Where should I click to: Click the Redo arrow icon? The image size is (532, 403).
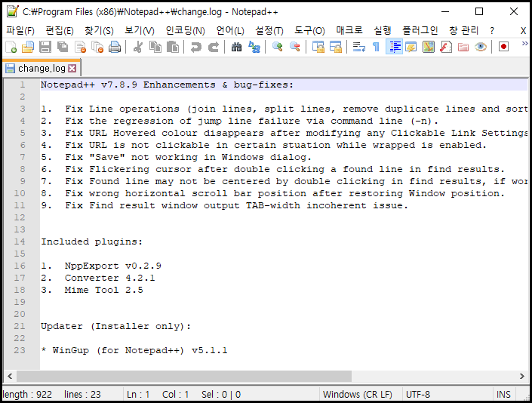coord(213,47)
